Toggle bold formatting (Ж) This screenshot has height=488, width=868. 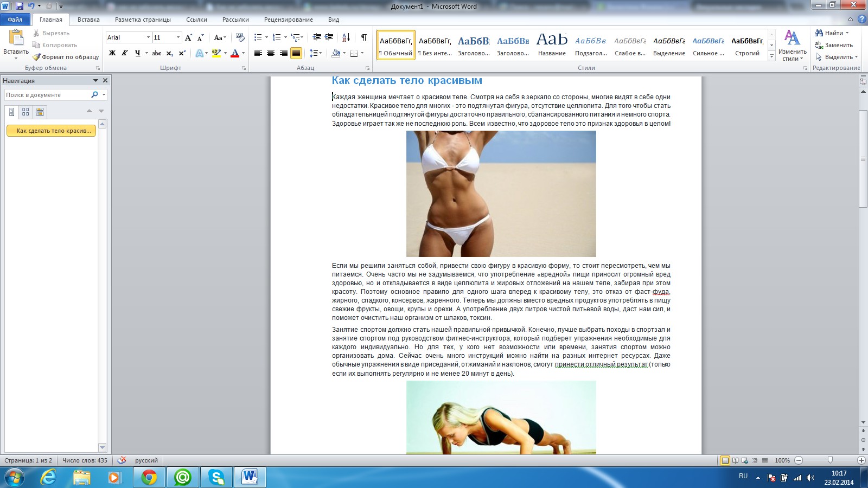click(112, 53)
